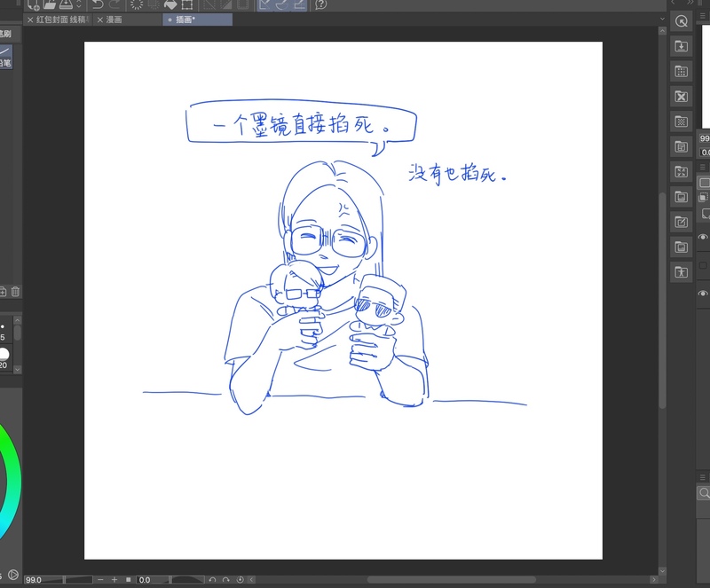710x588 pixels.
Task: Toggle snap to grid icon
Action: (x=299, y=4)
